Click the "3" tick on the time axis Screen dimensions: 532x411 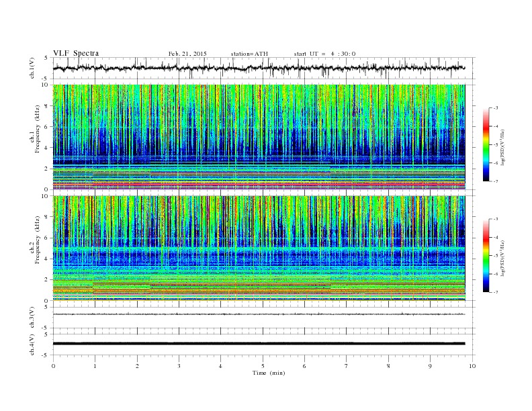(179, 366)
